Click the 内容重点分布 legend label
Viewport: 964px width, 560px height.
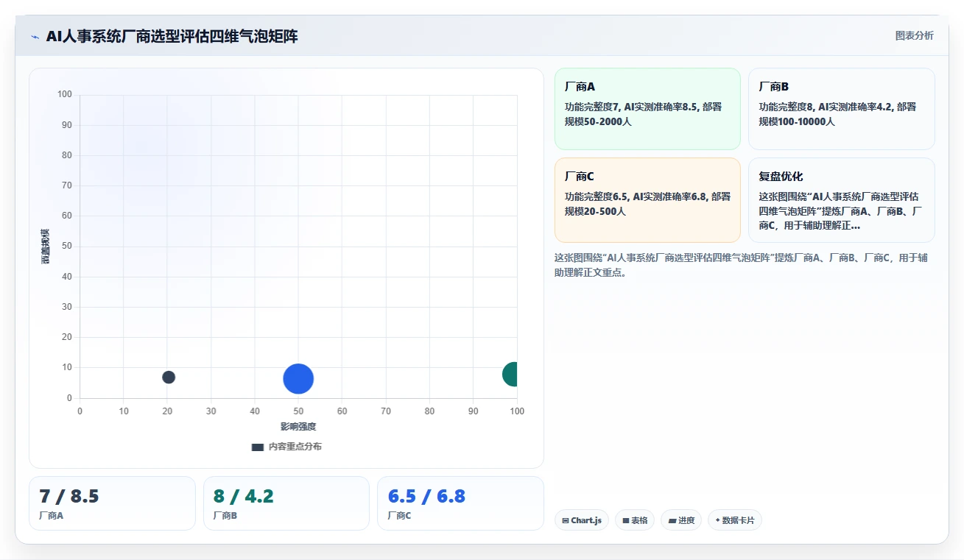(x=295, y=447)
